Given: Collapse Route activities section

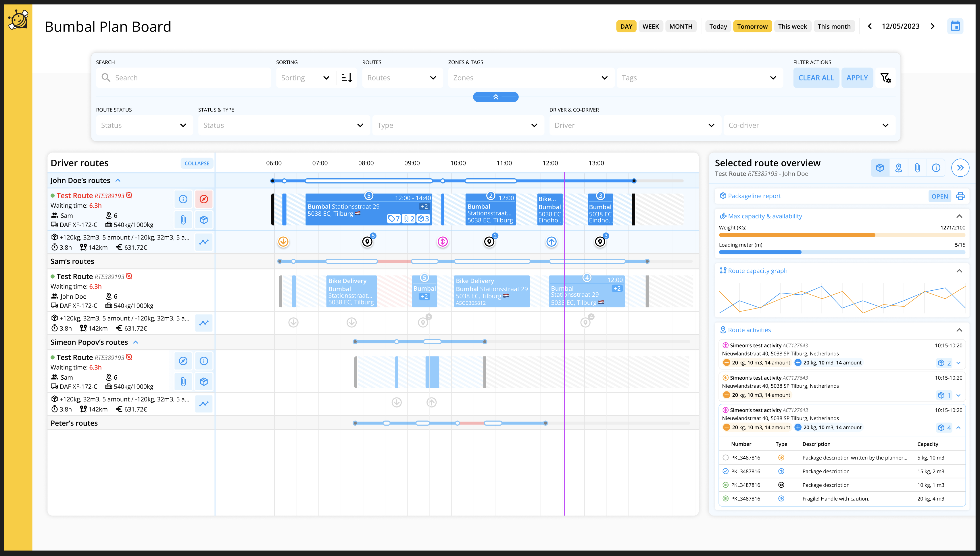Looking at the screenshot, I should click(959, 330).
